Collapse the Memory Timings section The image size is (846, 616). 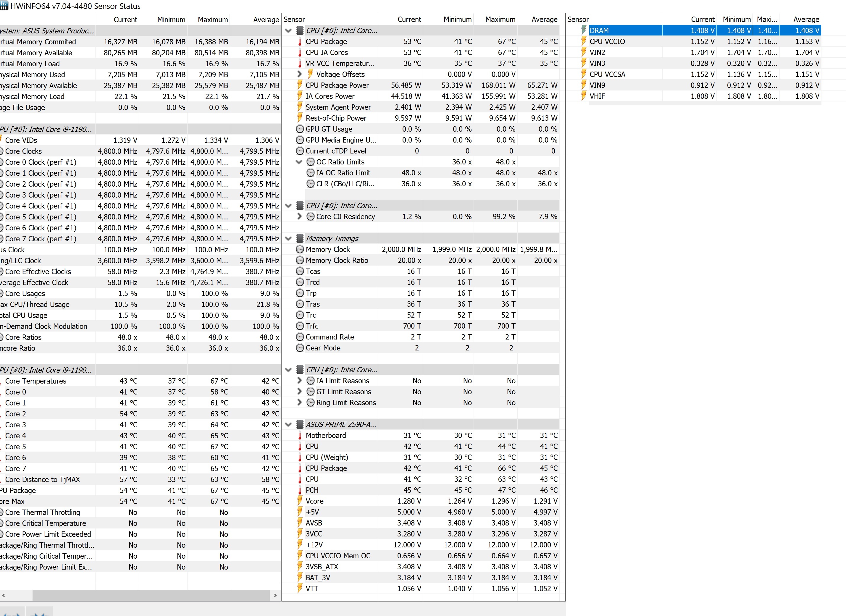(x=288, y=238)
